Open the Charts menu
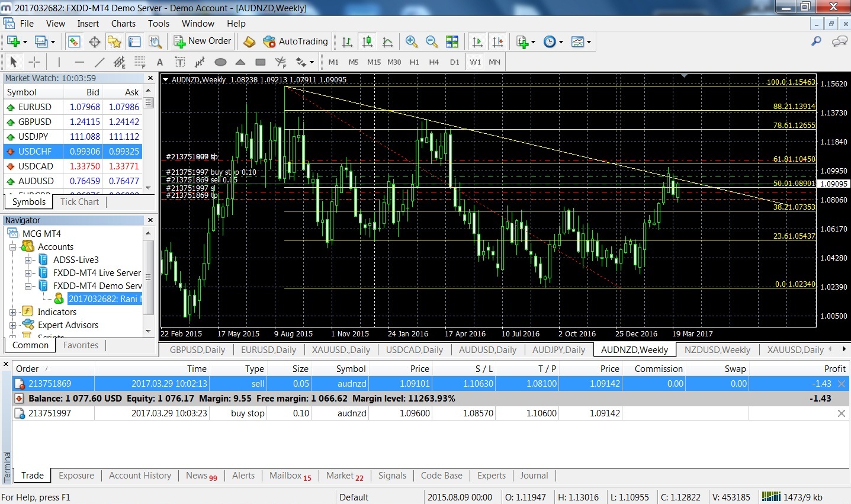The image size is (851, 504). click(x=123, y=24)
